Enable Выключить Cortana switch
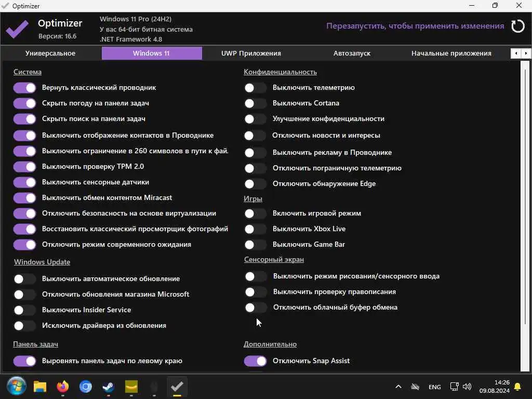The height and width of the screenshot is (399, 532). pyautogui.click(x=255, y=103)
